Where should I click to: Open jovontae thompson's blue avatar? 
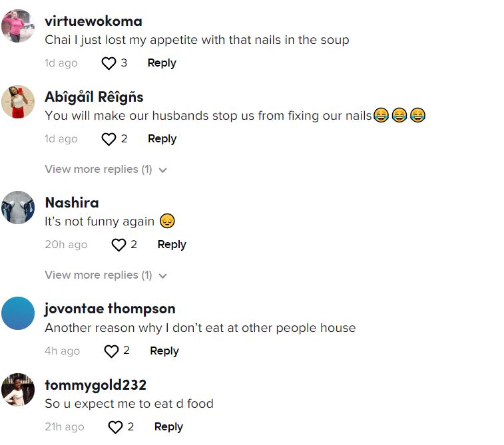[x=18, y=313]
